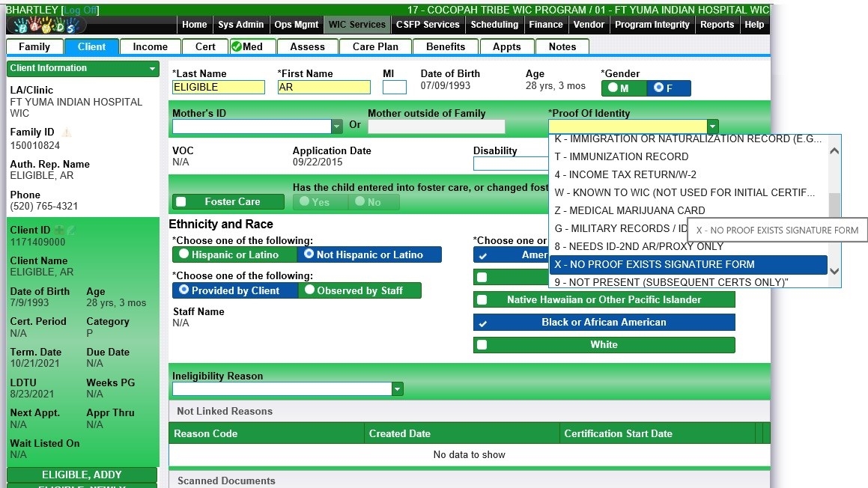Click the HANDS logo
This screenshot has height=488, width=868.
click(45, 25)
